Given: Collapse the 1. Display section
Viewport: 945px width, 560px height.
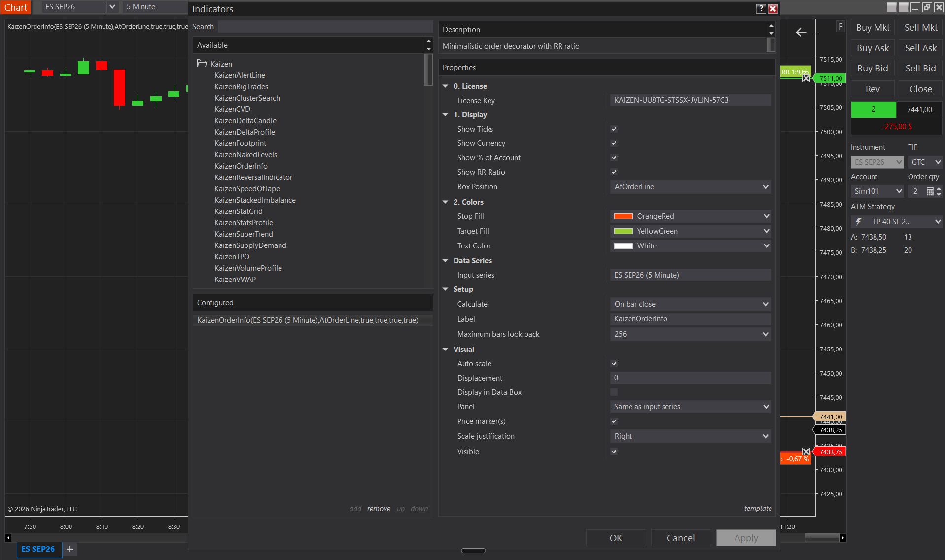Looking at the screenshot, I should (x=445, y=115).
